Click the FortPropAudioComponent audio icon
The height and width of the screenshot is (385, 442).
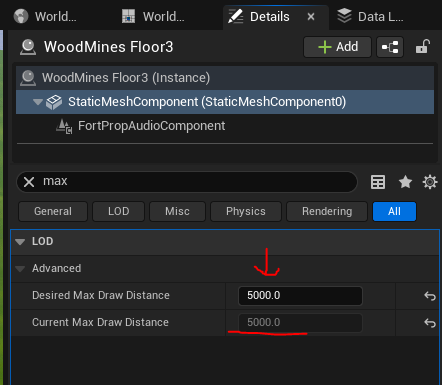(64, 126)
